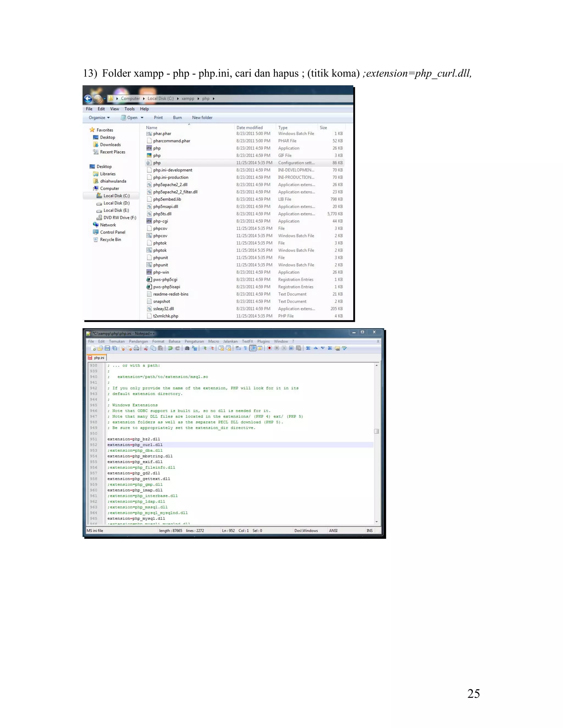Open the View menu in Explorer

[x=115, y=109]
